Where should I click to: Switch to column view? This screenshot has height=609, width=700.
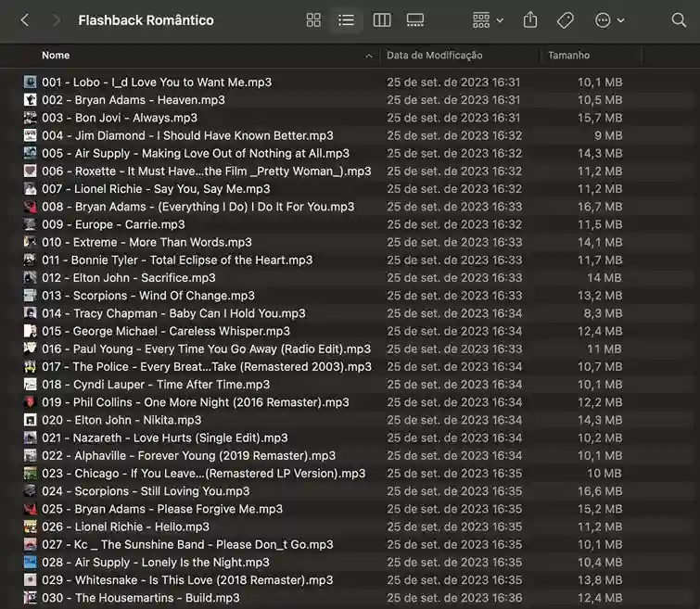pos(381,20)
